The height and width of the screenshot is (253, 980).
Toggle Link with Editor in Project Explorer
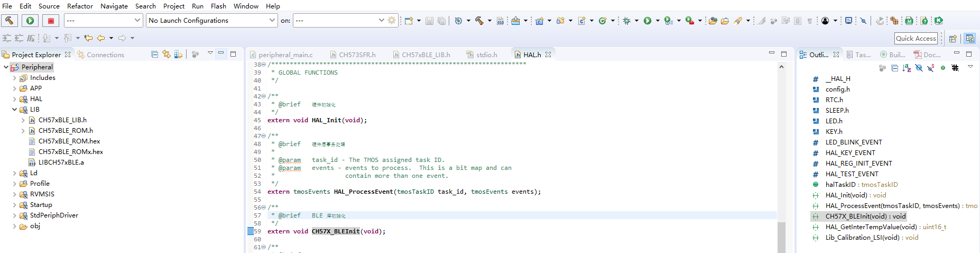(x=167, y=55)
